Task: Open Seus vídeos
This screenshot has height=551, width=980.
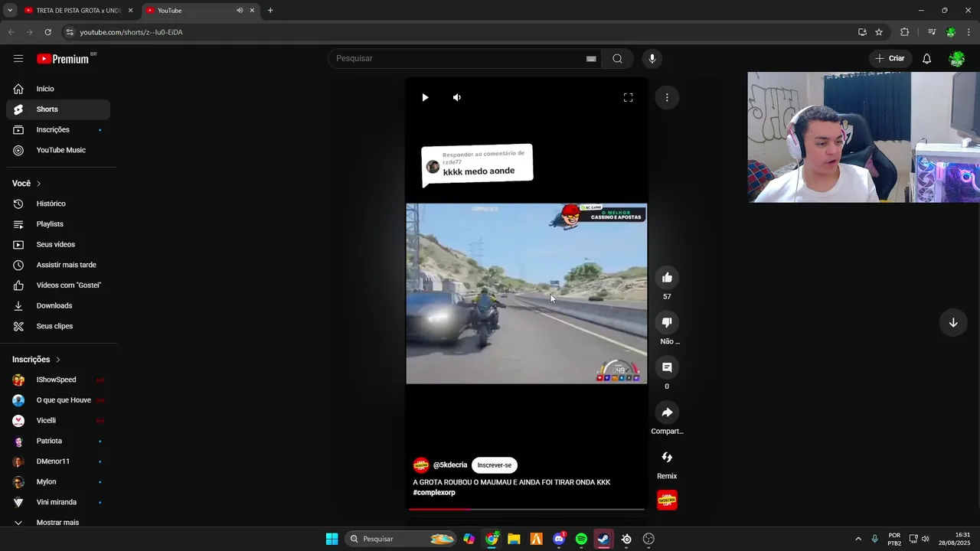Action: (x=58, y=245)
